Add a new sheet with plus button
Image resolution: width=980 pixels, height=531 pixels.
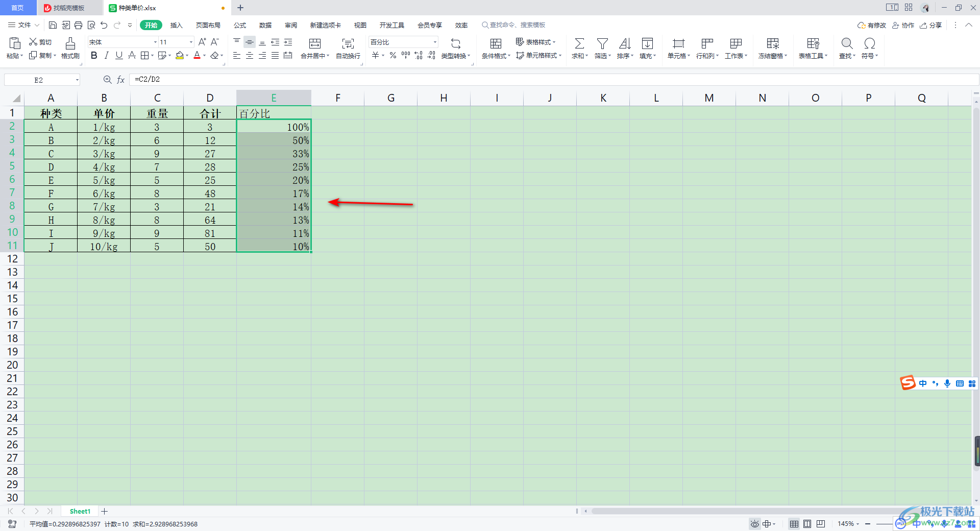click(105, 511)
